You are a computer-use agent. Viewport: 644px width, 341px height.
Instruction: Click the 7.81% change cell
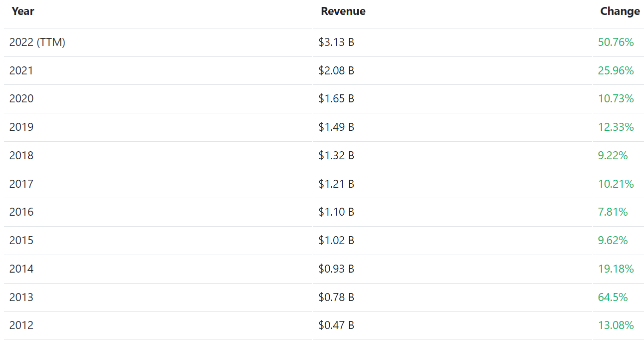[x=613, y=212]
